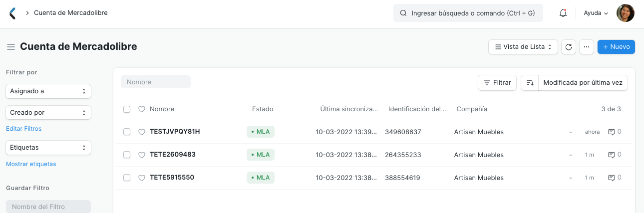This screenshot has height=213, width=644.
Task: Like the TETE2609483 record heart
Action: pyautogui.click(x=141, y=155)
